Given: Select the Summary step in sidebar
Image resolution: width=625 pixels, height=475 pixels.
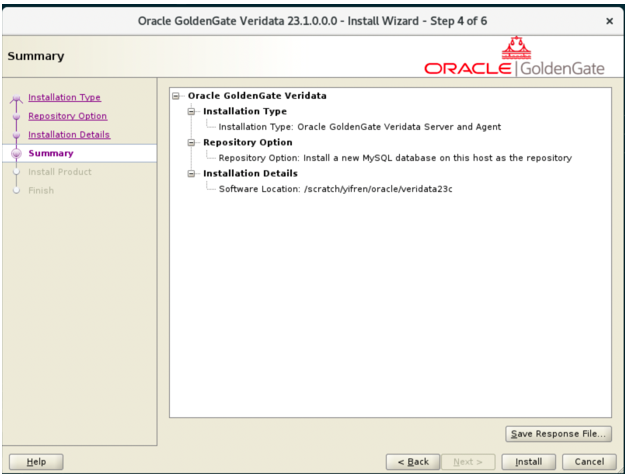Looking at the screenshot, I should (x=51, y=153).
